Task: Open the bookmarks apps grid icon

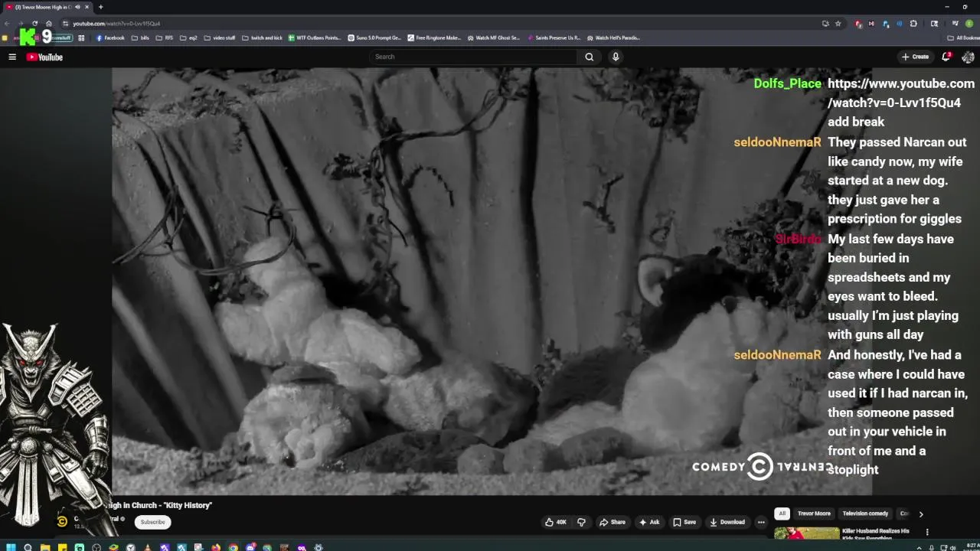Action: pos(81,37)
